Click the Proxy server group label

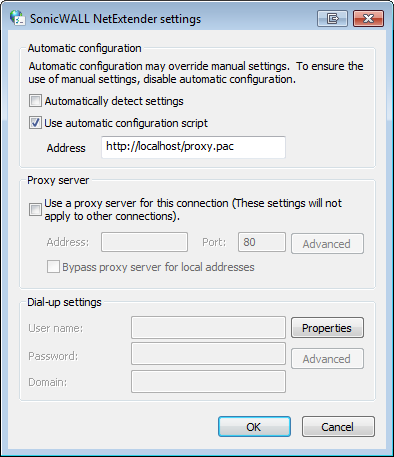click(x=58, y=180)
